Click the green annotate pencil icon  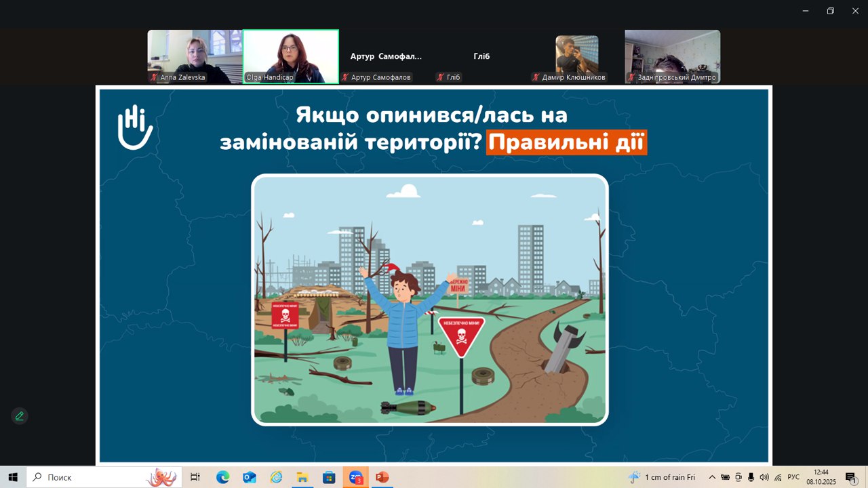(x=20, y=416)
